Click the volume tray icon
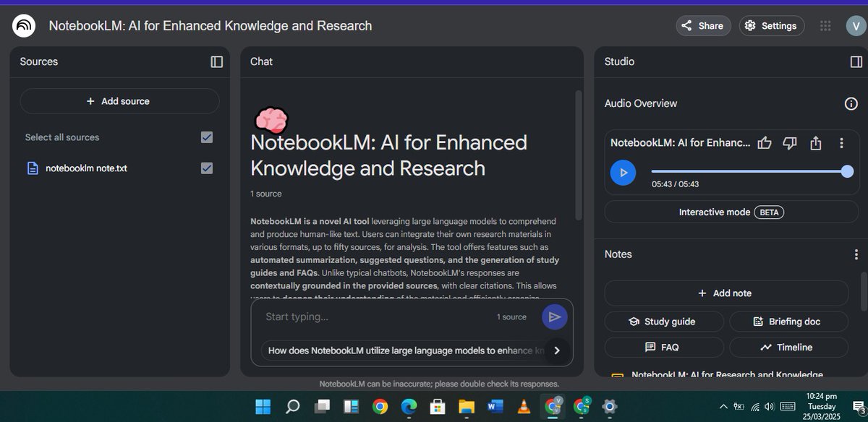 click(x=770, y=407)
